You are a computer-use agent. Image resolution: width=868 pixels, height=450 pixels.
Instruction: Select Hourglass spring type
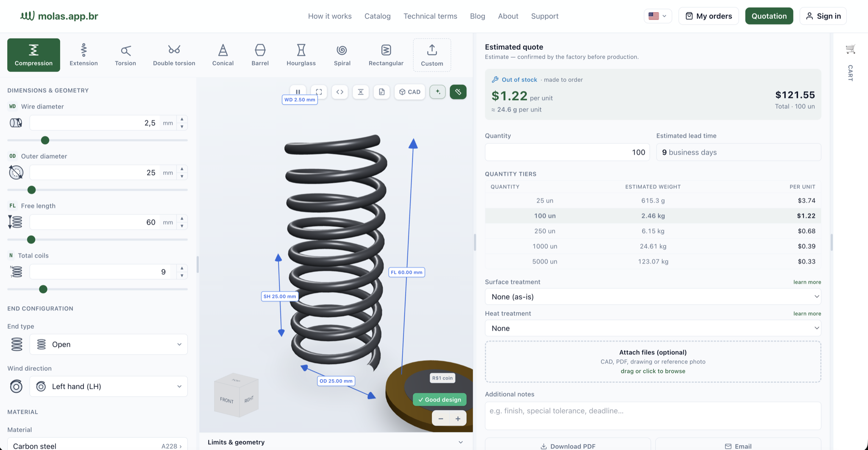[x=301, y=55]
